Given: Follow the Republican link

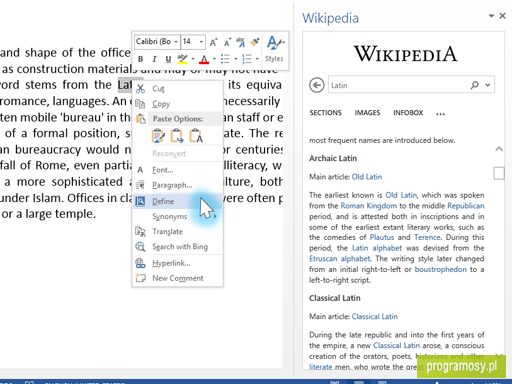Looking at the screenshot, I should [466, 206].
